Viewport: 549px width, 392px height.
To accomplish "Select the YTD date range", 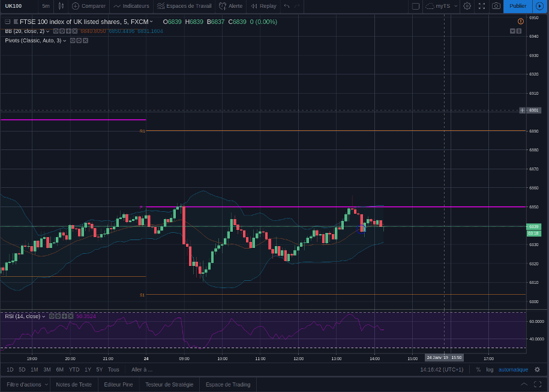I will pyautogui.click(x=74, y=370).
